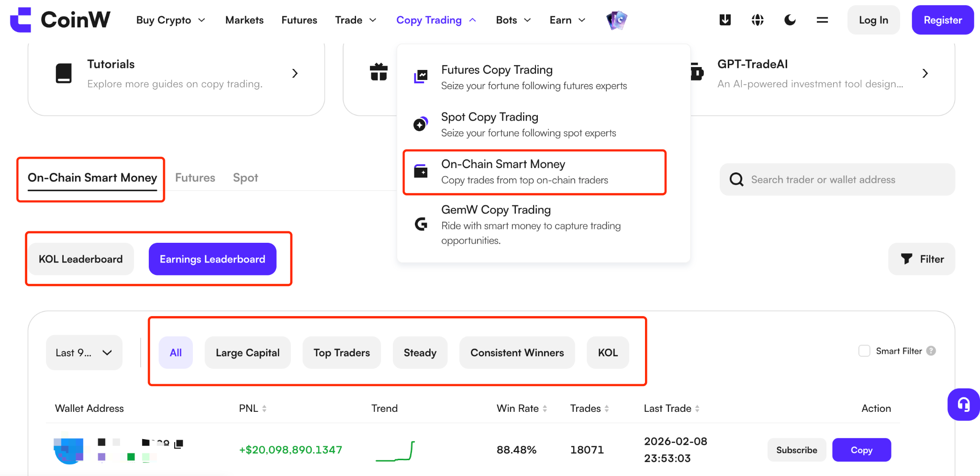Open the hamburger menu icon
Screen dimensions: 980x476
(822, 20)
